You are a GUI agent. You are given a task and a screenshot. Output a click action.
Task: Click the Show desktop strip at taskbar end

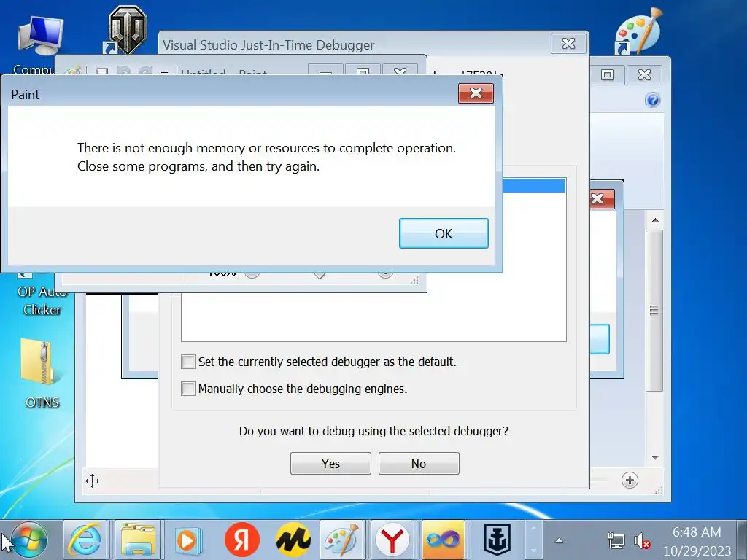pos(742,540)
